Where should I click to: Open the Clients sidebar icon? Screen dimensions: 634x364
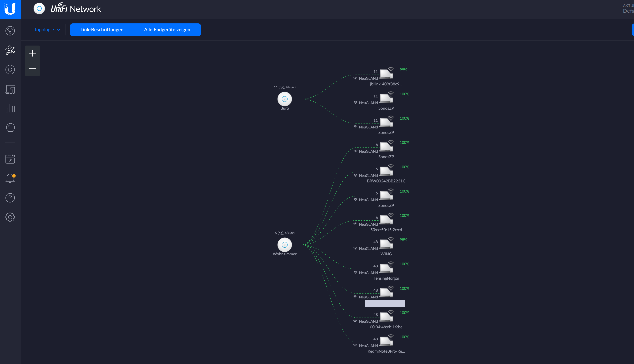tap(10, 89)
